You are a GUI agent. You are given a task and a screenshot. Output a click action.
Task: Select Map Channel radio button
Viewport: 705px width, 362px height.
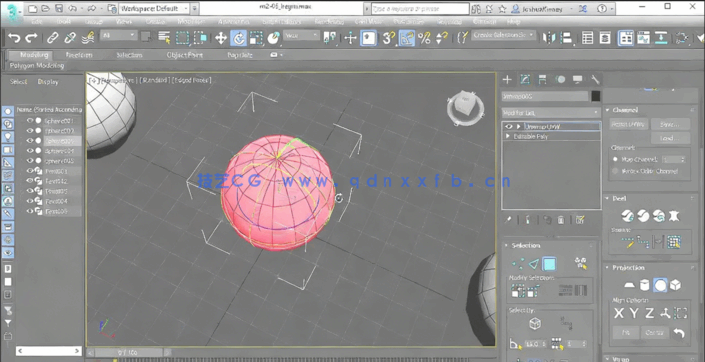point(615,159)
